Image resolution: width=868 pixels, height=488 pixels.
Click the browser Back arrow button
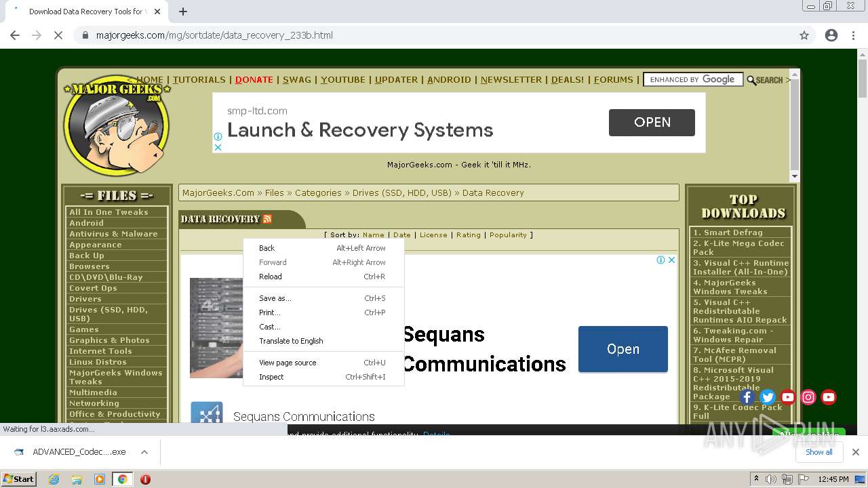tap(15, 35)
